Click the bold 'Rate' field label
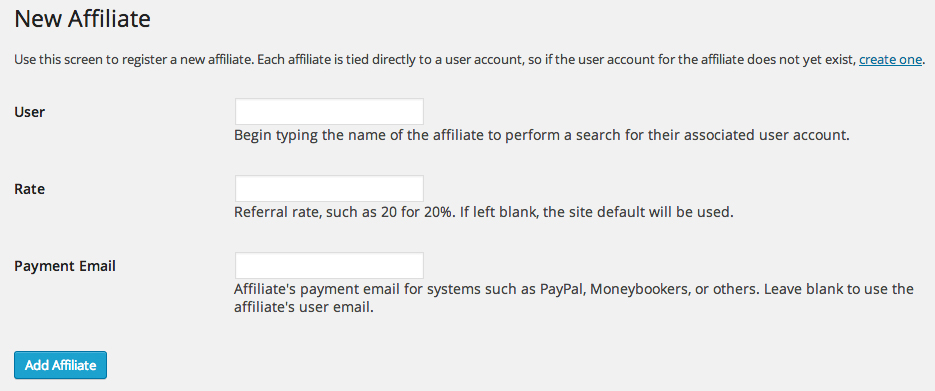This screenshot has height=391, width=935. pos(30,189)
